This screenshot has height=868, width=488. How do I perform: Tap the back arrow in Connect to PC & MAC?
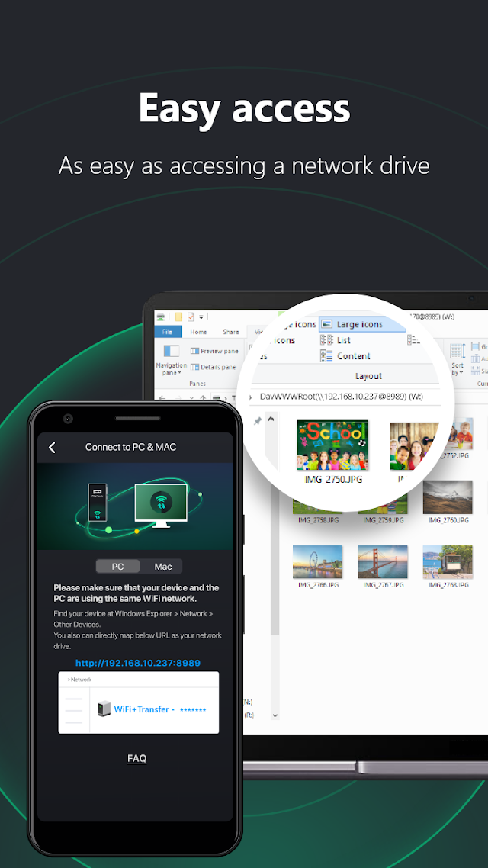tap(52, 447)
